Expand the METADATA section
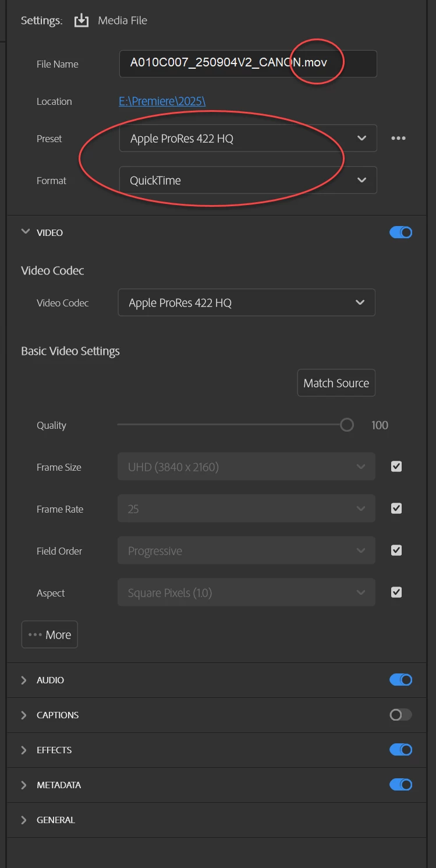This screenshot has height=868, width=436. point(24,785)
